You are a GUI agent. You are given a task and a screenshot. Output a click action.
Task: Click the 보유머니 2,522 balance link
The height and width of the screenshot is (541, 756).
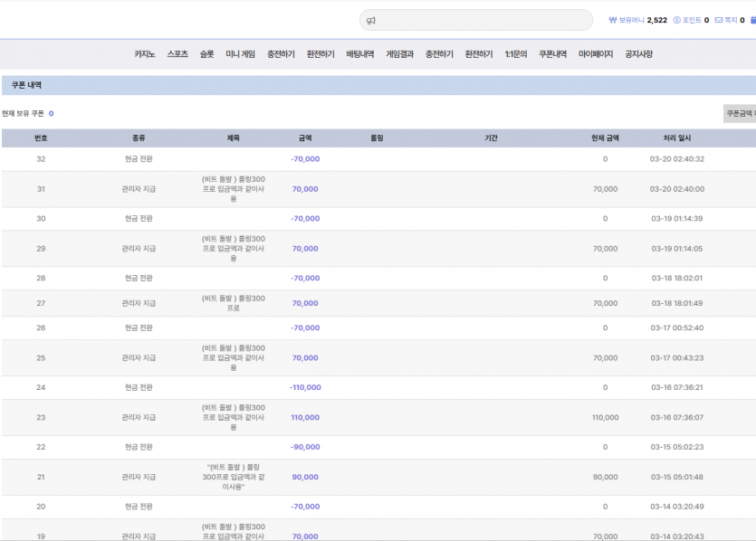pyautogui.click(x=638, y=20)
